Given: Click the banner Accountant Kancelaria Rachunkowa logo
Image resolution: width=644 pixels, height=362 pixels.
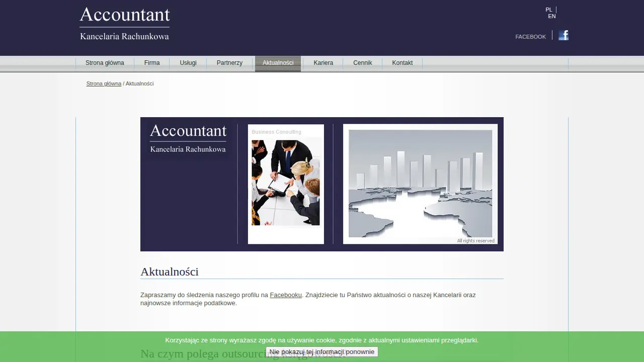Looking at the screenshot, I should pos(188,138).
